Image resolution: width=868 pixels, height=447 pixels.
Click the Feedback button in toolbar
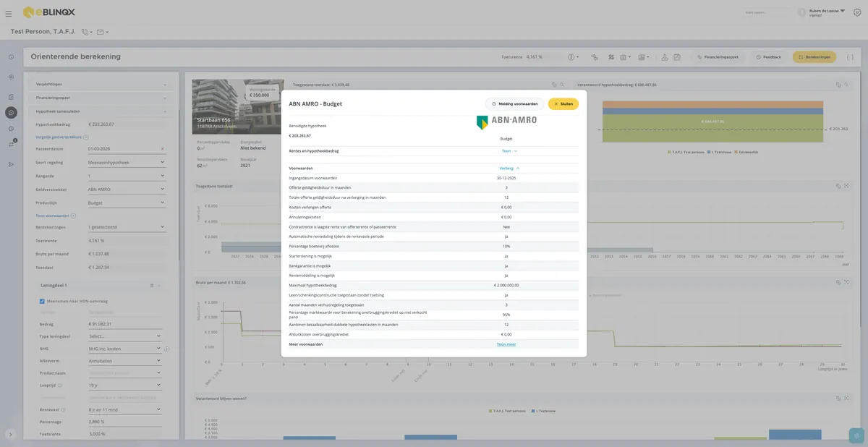click(x=768, y=56)
